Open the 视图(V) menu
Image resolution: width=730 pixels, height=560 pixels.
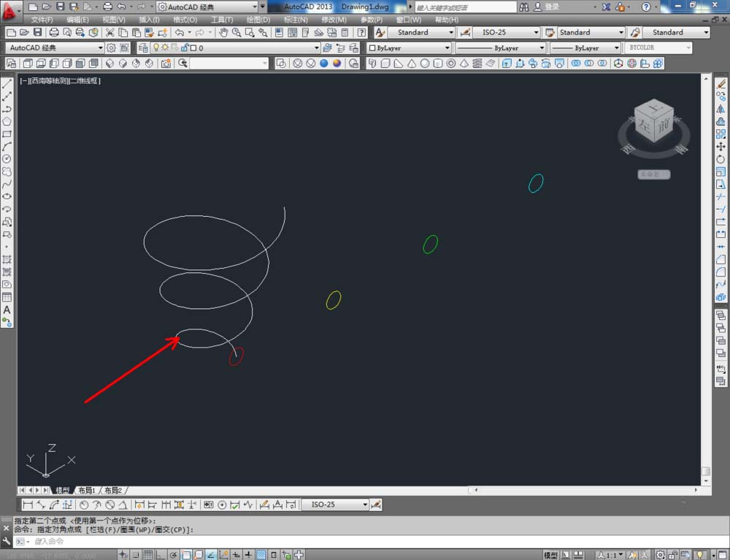point(114,20)
